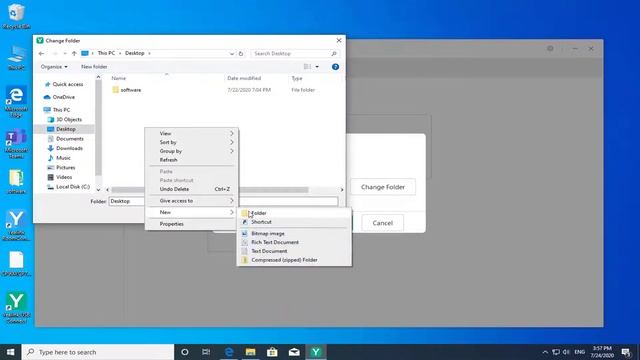Open Task View on taskbar

tap(206, 352)
